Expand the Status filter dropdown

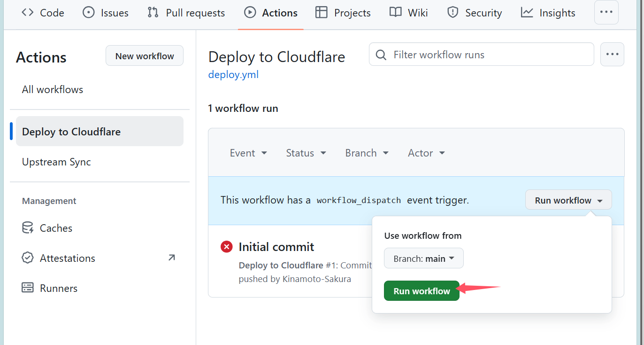[x=306, y=153]
